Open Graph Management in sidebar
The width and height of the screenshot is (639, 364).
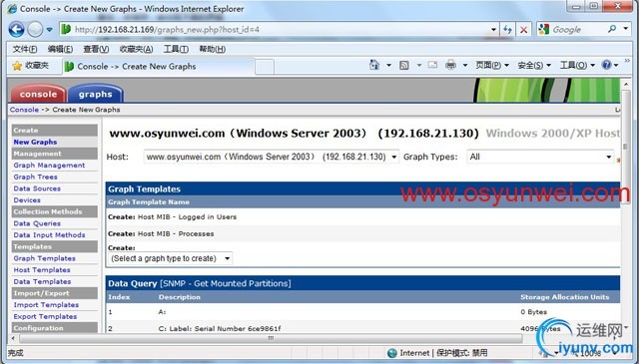pyautogui.click(x=49, y=166)
